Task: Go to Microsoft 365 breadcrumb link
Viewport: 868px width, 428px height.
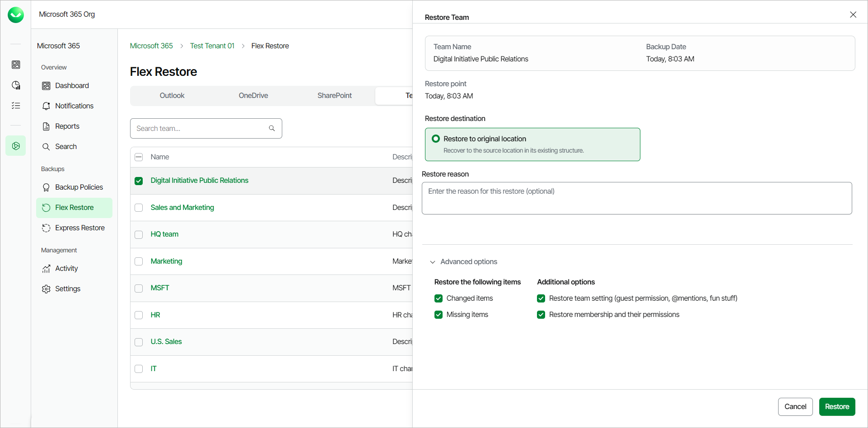Action: tap(151, 46)
